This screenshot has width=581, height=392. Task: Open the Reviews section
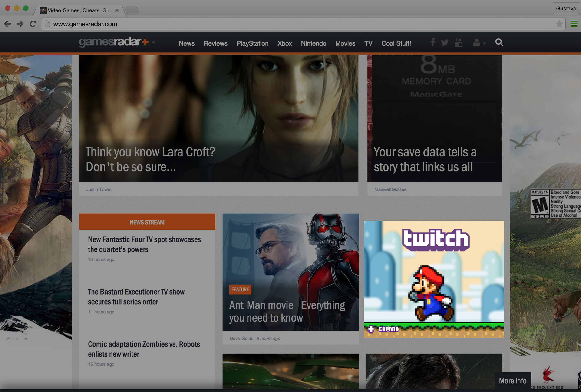coord(215,43)
